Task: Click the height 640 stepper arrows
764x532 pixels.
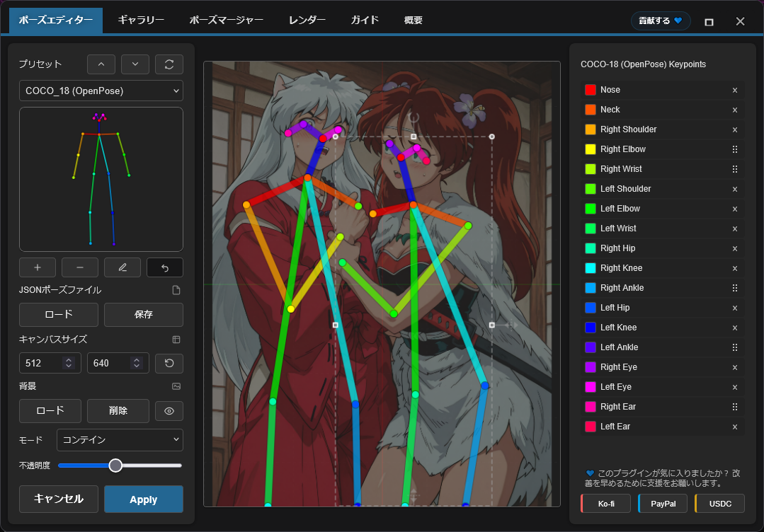Action: (x=137, y=363)
